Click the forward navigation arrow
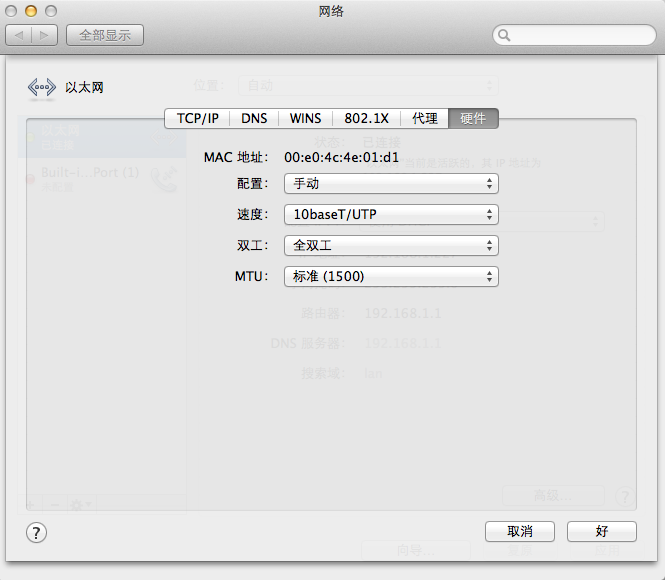 [x=45, y=35]
